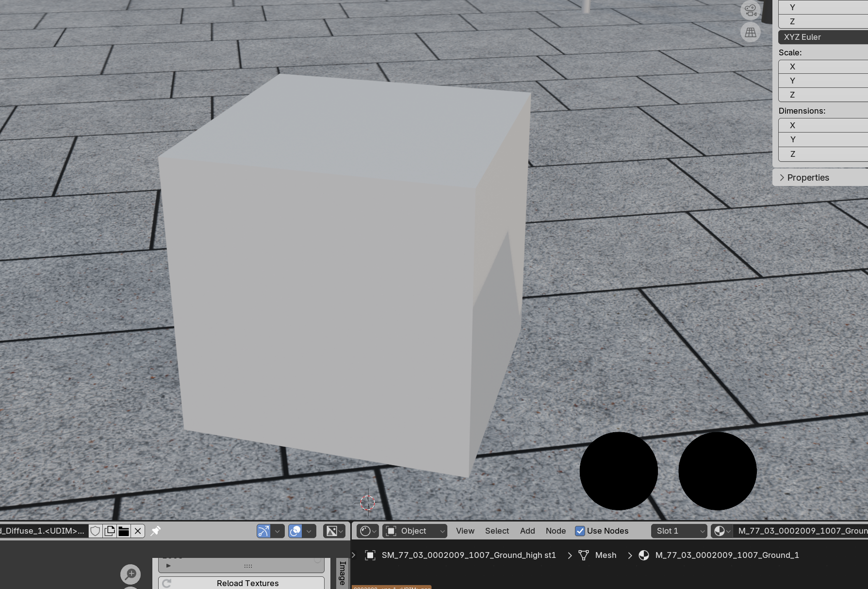Open the Object shader type dropdown
The image size is (868, 589).
pyautogui.click(x=415, y=531)
